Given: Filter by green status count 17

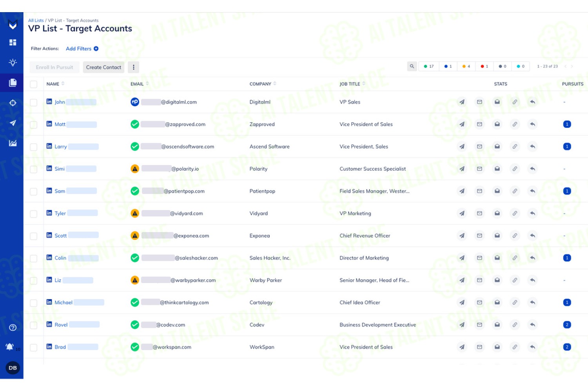Looking at the screenshot, I should coord(429,66).
